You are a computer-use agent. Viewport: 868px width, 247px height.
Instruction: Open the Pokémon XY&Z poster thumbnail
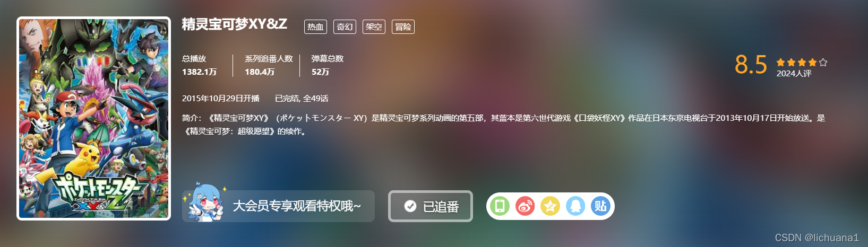(94, 118)
